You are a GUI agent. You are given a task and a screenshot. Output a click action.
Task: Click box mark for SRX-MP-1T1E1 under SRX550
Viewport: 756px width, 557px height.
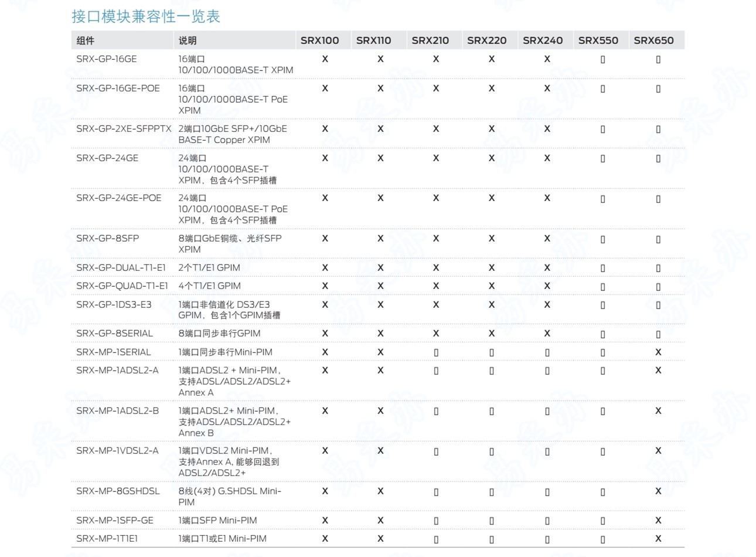(602, 539)
